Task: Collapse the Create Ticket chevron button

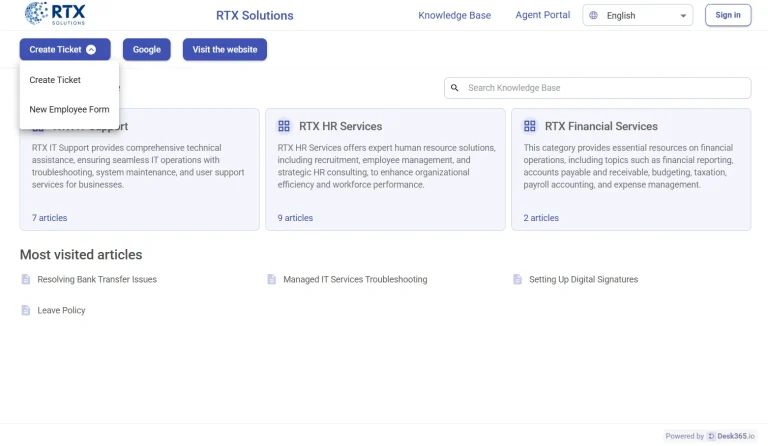Action: click(91, 49)
